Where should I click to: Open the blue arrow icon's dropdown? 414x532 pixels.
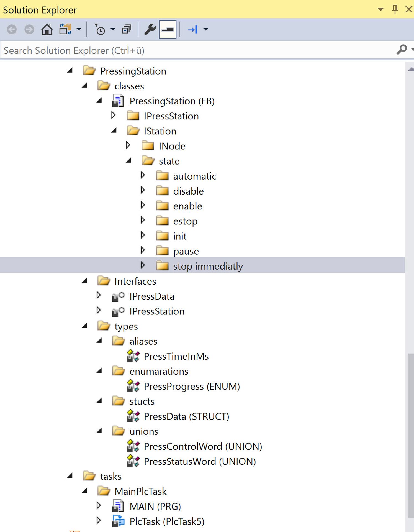pos(206,29)
